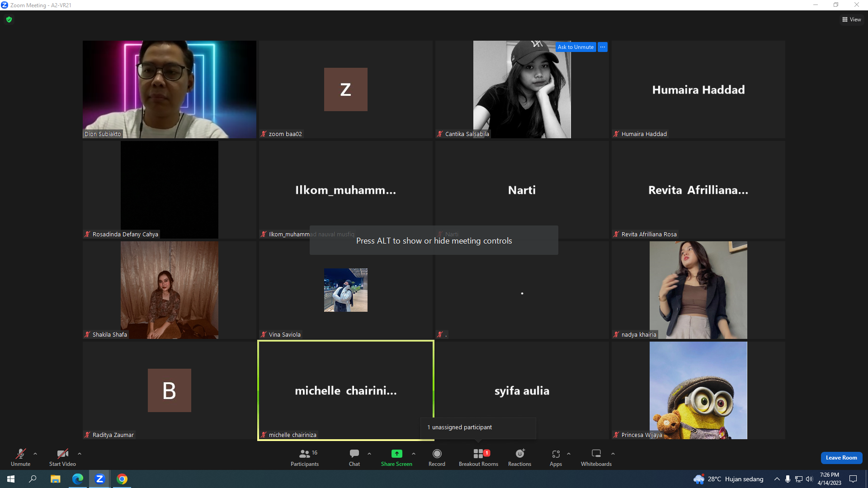
Task: Open Windows Search from the taskbar
Action: (33, 479)
